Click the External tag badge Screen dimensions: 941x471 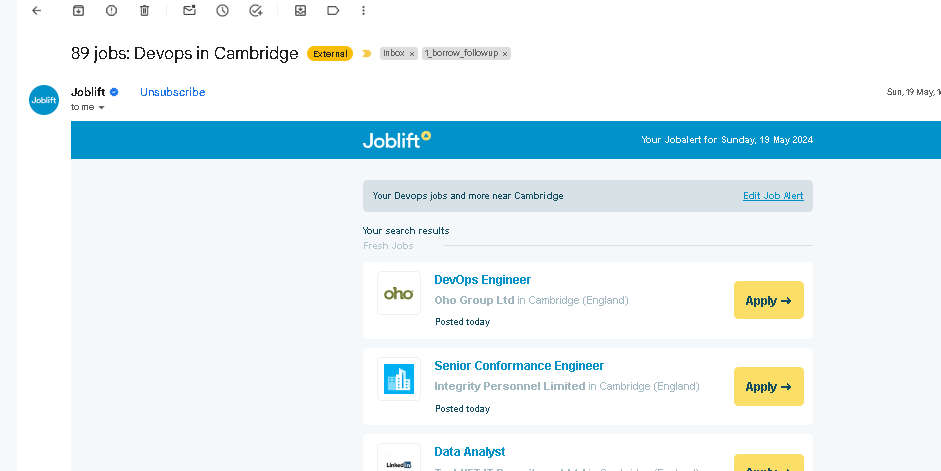click(329, 53)
